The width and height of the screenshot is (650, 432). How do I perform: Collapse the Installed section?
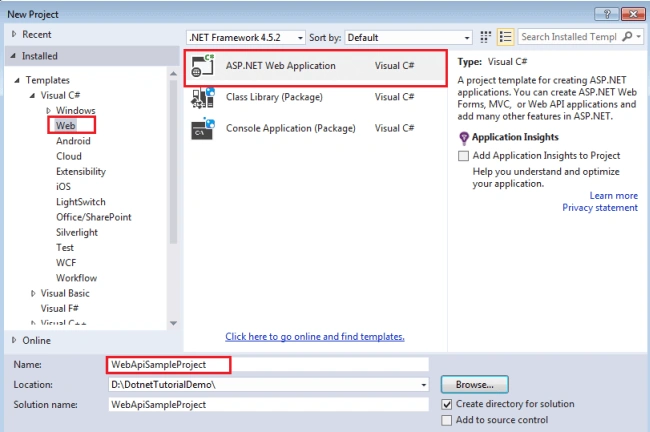click(13, 56)
